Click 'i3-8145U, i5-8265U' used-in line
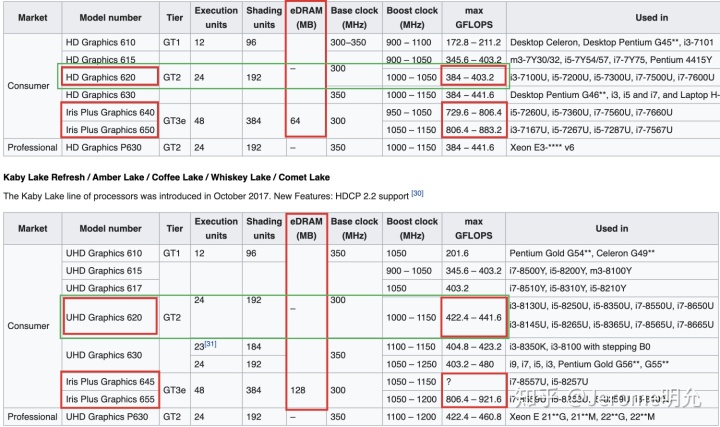Viewport: 720px width, 427px height. [x=612, y=325]
